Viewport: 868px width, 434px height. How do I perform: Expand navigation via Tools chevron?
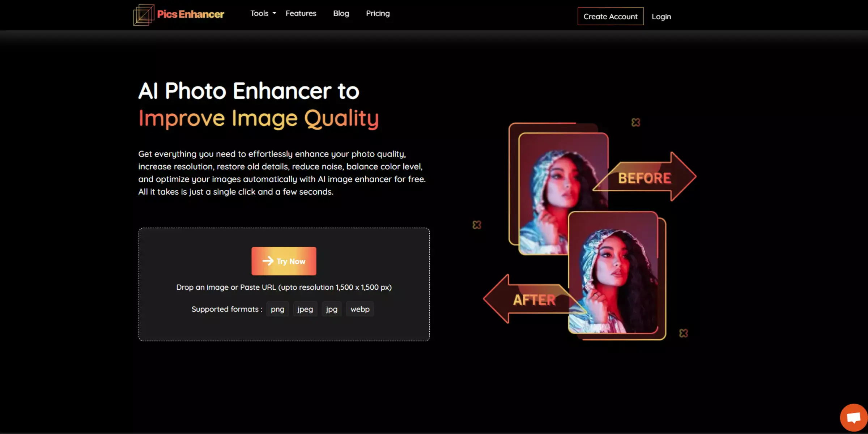pyautogui.click(x=273, y=13)
